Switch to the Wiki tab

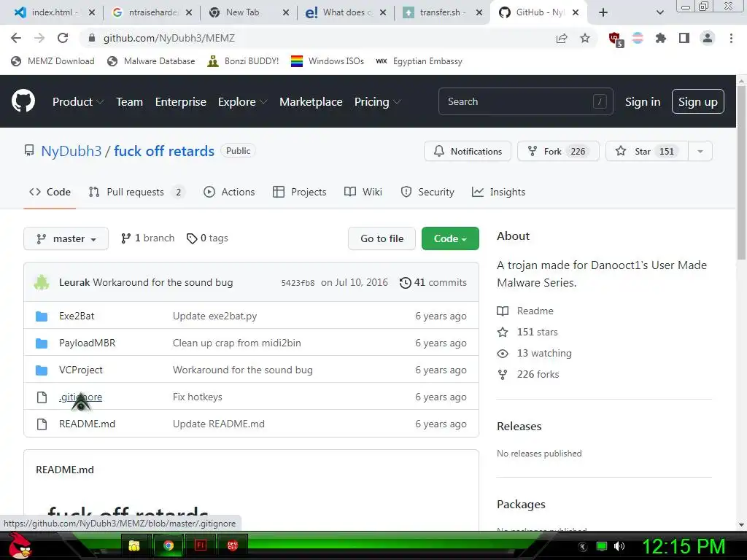tap(363, 192)
